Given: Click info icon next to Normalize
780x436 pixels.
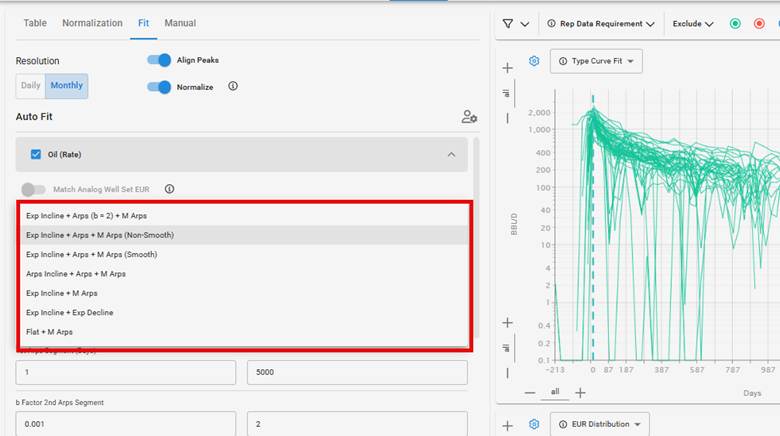Looking at the screenshot, I should pyautogui.click(x=233, y=87).
